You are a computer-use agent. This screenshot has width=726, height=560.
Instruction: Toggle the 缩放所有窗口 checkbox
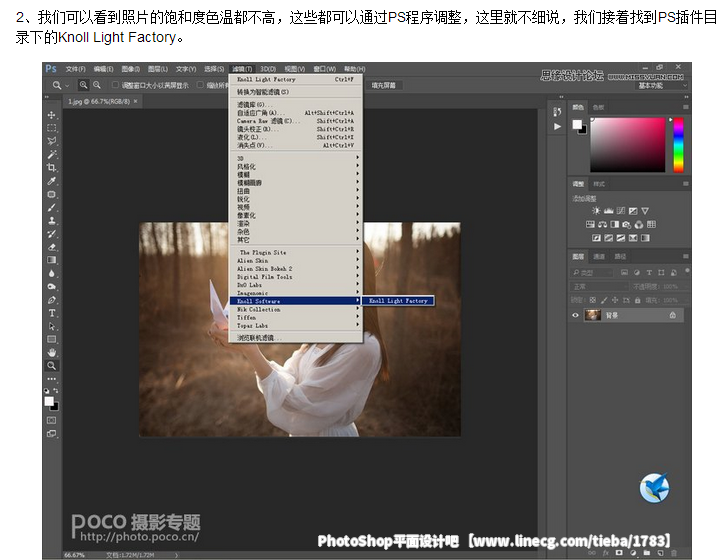tap(200, 85)
